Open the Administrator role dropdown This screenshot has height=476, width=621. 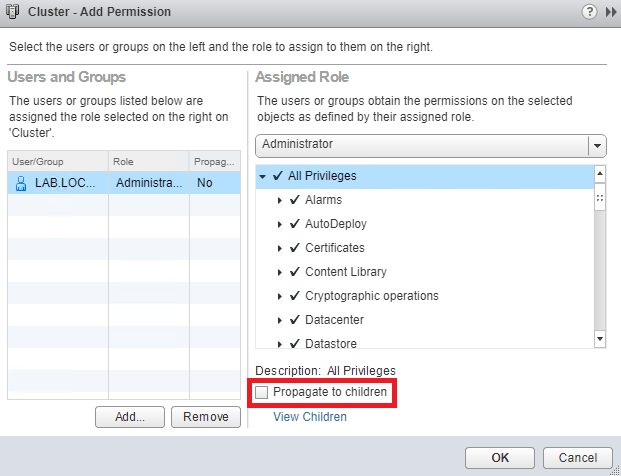pos(598,145)
